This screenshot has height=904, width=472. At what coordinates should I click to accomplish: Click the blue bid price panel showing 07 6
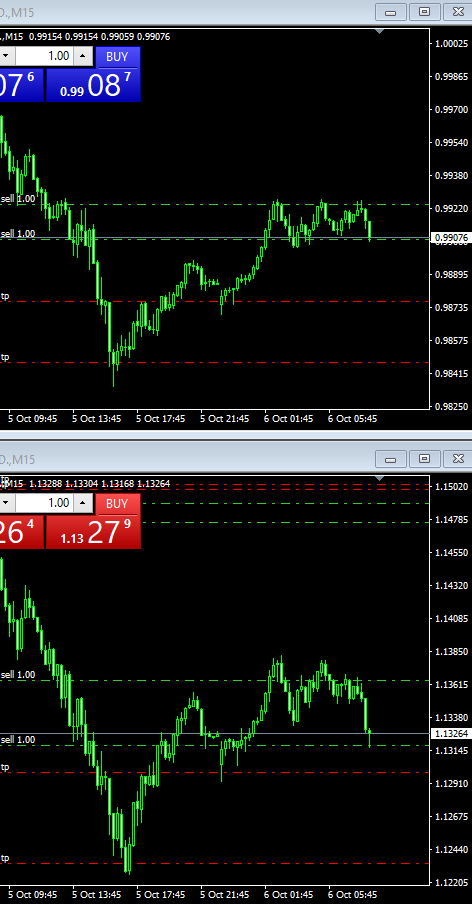click(22, 85)
